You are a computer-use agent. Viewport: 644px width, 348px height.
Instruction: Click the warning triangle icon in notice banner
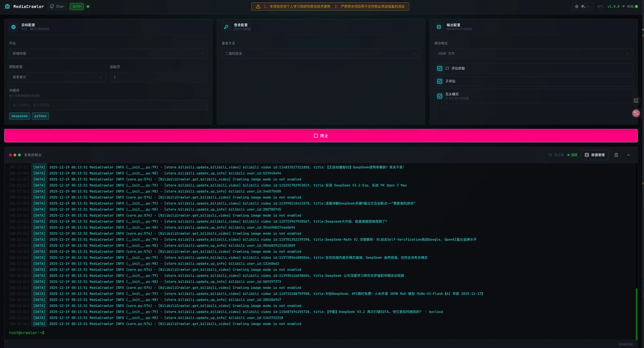tap(258, 6)
